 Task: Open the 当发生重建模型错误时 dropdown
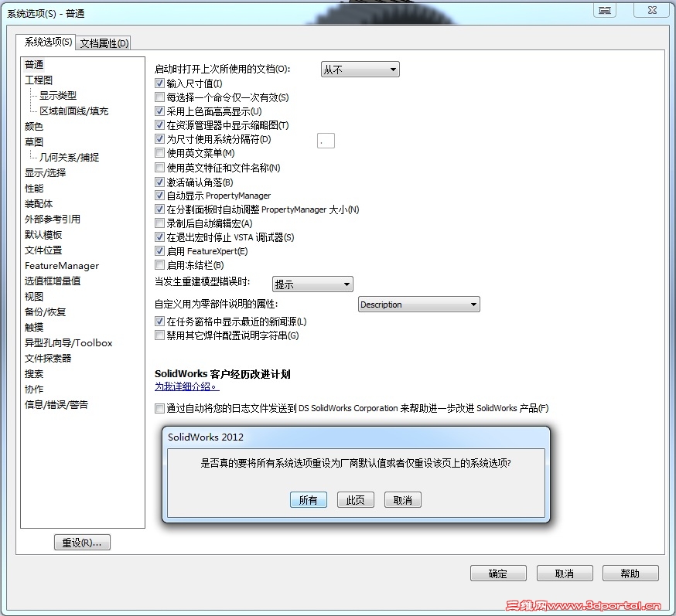[312, 284]
